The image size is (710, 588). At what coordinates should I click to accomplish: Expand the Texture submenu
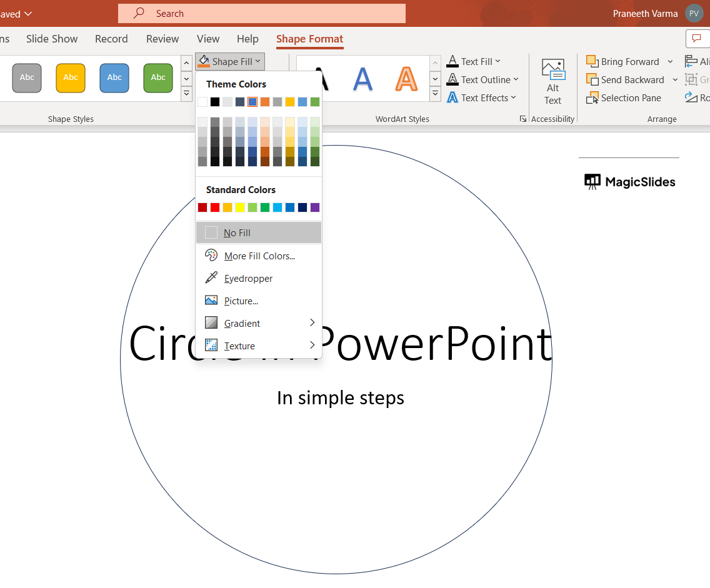click(312, 346)
